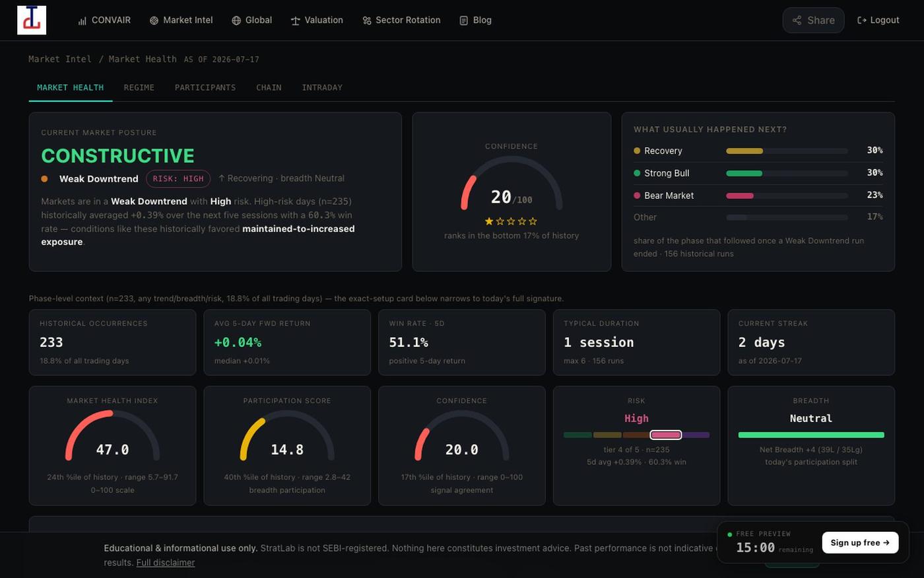This screenshot has width=924, height=578.
Task: Click the Neutral breadth label
Action: [x=811, y=418]
